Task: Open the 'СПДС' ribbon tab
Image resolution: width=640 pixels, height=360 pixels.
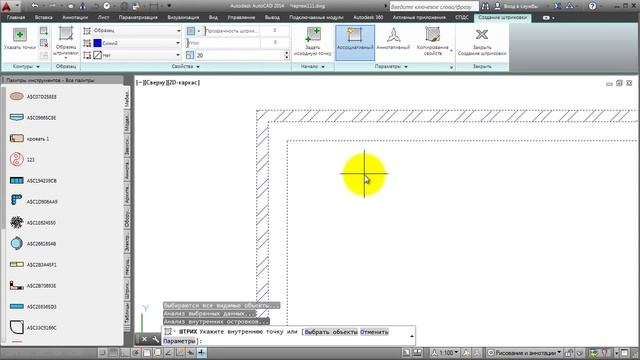Action: coord(462,18)
